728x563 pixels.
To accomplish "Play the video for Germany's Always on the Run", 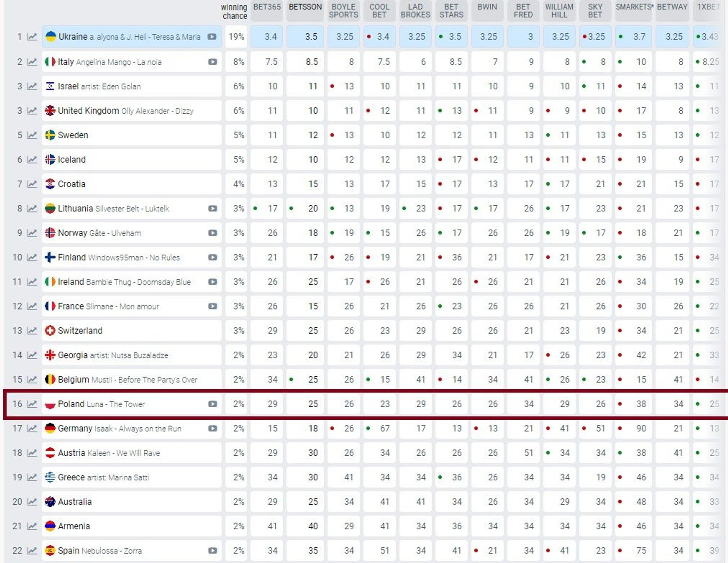I will coord(213,428).
